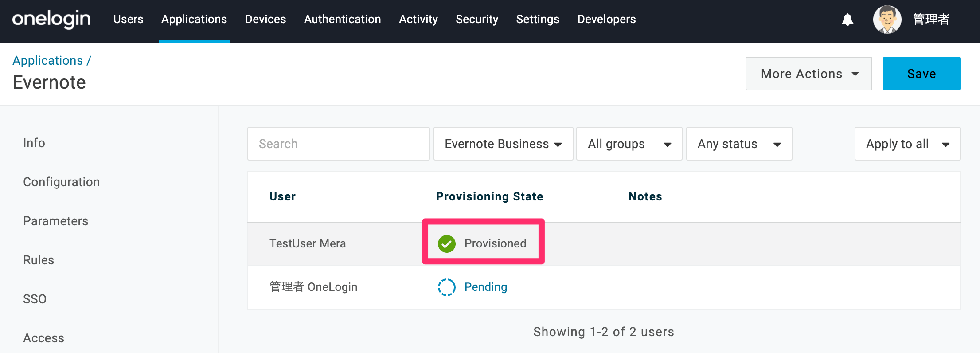980x353 pixels.
Task: Click the Provisioned status text
Action: 495,243
